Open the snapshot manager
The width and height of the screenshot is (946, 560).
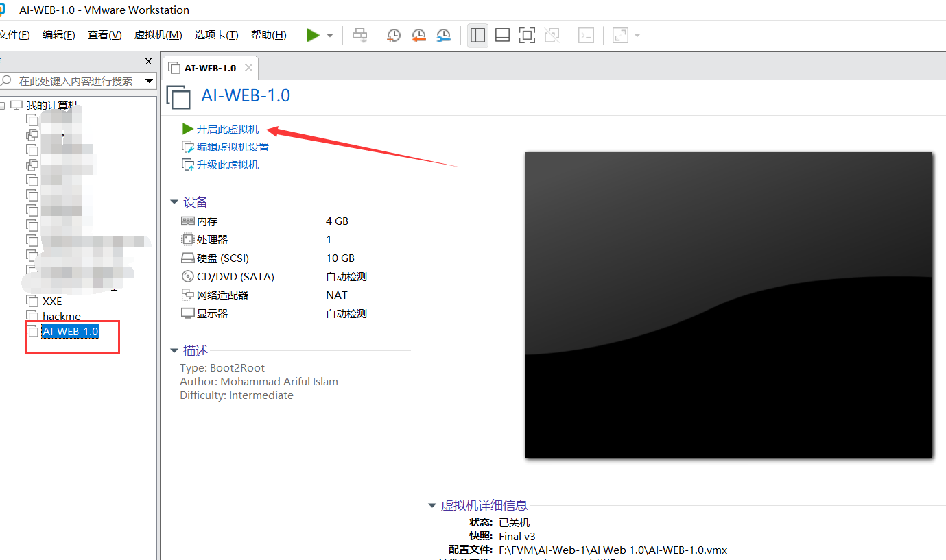pyautogui.click(x=443, y=35)
